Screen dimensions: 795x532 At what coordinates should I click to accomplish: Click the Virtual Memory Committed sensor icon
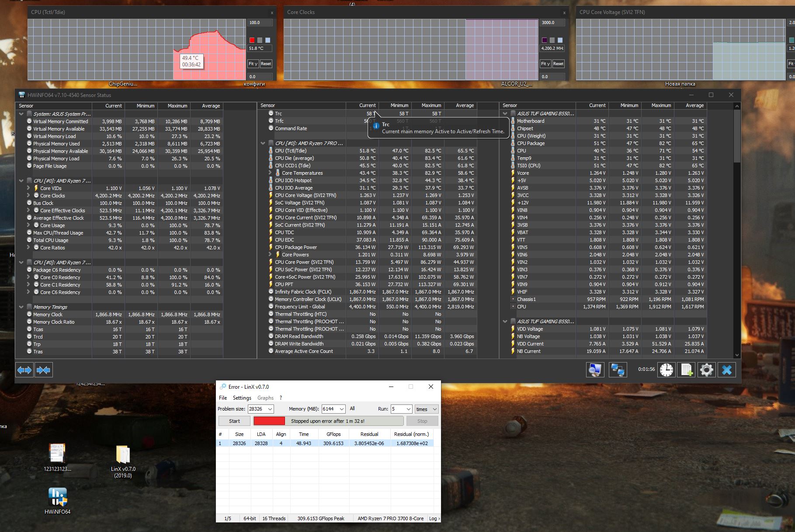coord(29,121)
